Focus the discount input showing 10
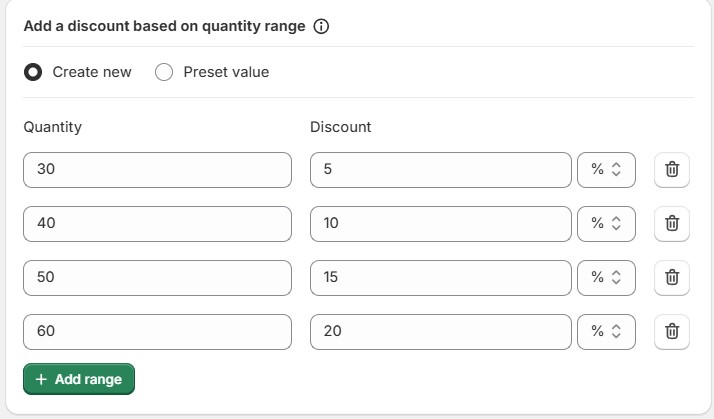The width and height of the screenshot is (714, 419). point(440,224)
